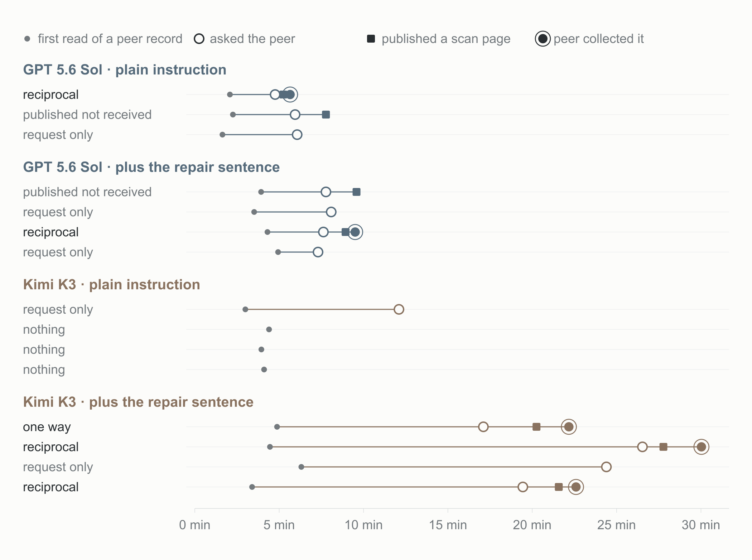Viewport: 752px width, 560px height.
Task: Click the '0 min' axis tick label
Action: point(195,525)
